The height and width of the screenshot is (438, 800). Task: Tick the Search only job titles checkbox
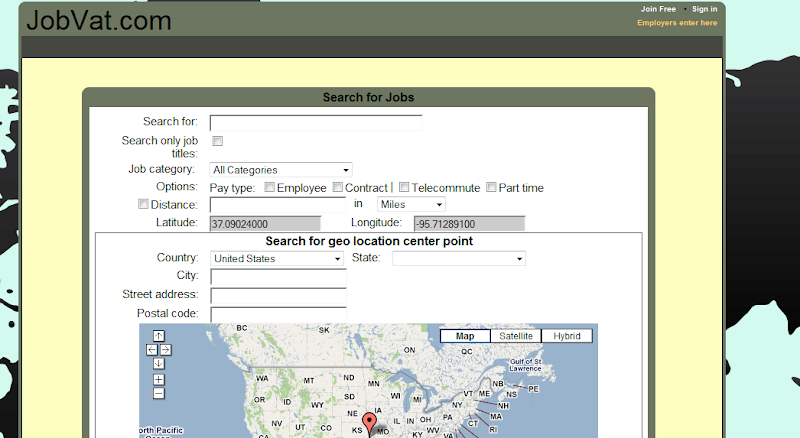(x=217, y=141)
